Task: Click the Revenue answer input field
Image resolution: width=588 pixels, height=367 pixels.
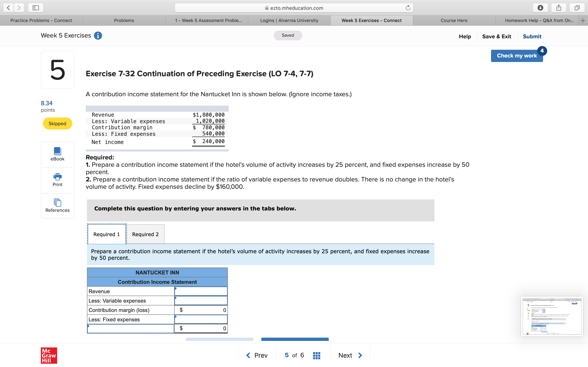Action: point(201,291)
